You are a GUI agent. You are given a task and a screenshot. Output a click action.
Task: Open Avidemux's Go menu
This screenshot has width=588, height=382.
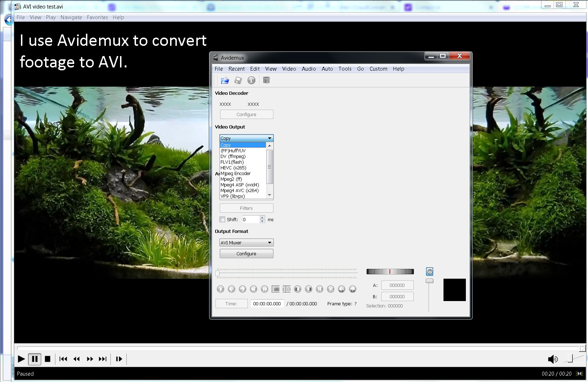pos(360,69)
